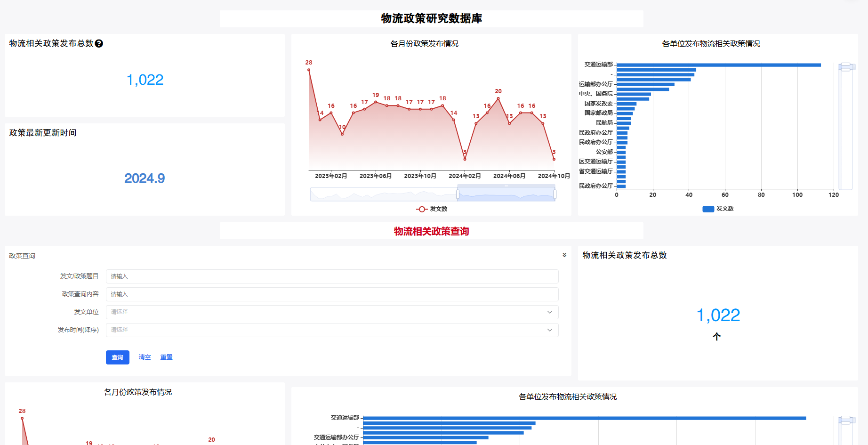Toggle the 发文数 legend in the top bar chart
The height and width of the screenshot is (445, 868).
click(x=718, y=209)
